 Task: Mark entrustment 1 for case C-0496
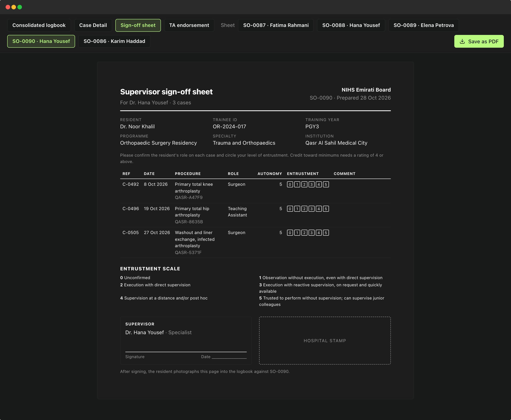(297, 209)
